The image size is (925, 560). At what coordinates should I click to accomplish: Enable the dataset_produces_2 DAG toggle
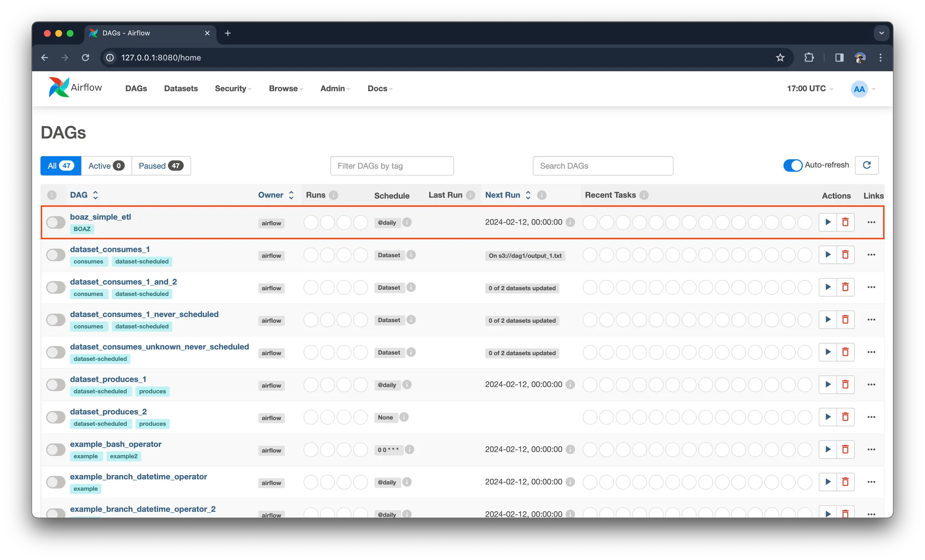[x=56, y=417]
